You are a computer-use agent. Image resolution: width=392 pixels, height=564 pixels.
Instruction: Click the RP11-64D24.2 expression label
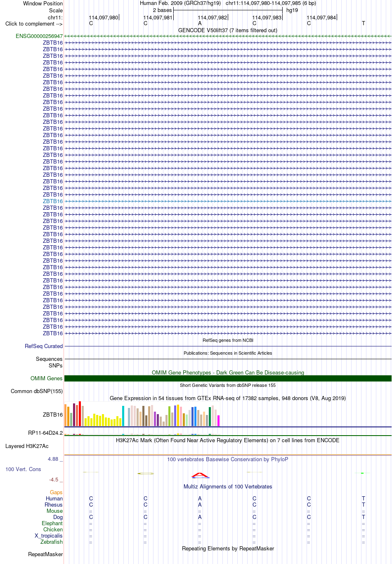pyautogui.click(x=45, y=433)
